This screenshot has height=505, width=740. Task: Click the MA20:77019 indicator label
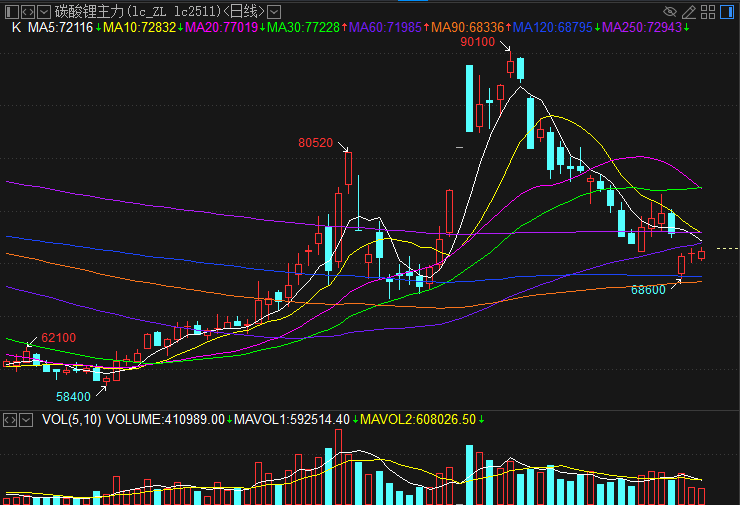coord(221,27)
